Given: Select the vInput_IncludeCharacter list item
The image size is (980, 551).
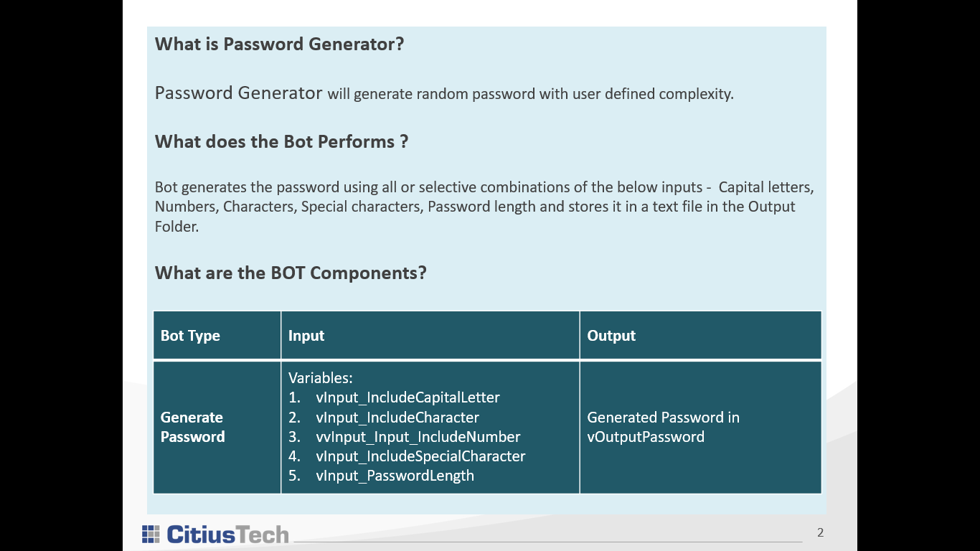Looking at the screenshot, I should [397, 418].
